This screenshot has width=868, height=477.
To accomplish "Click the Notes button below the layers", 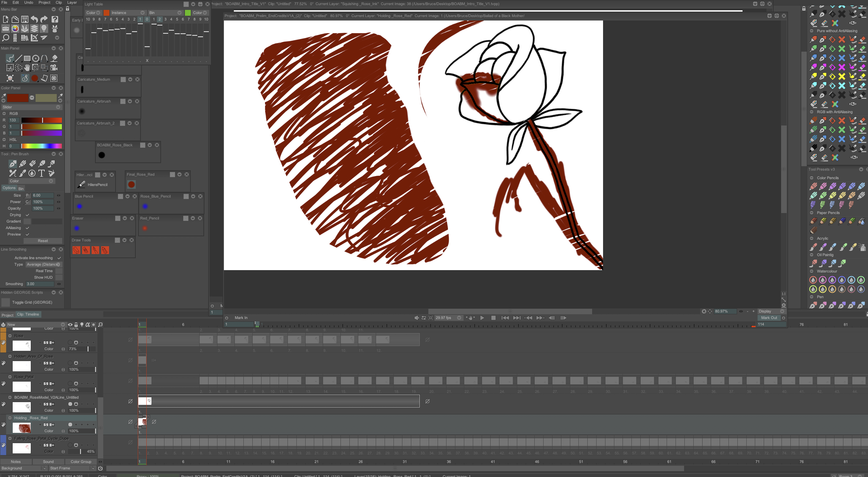I will point(16,462).
